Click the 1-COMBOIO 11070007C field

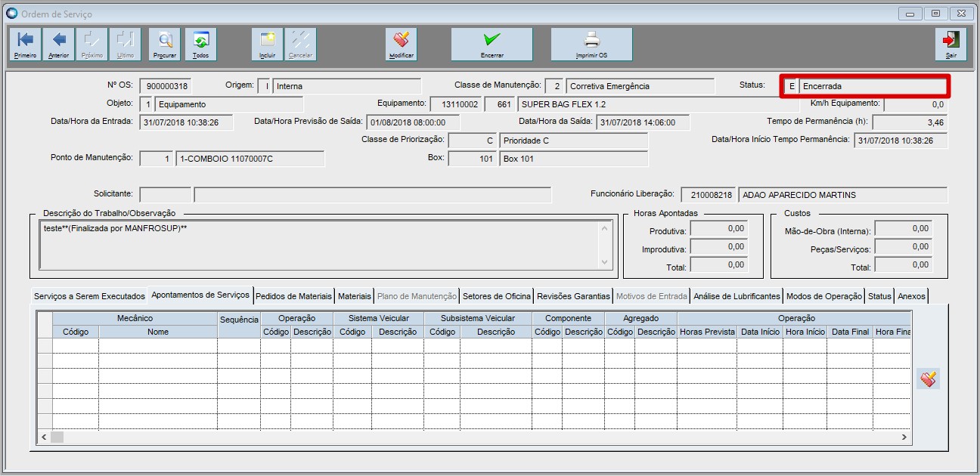(250, 159)
